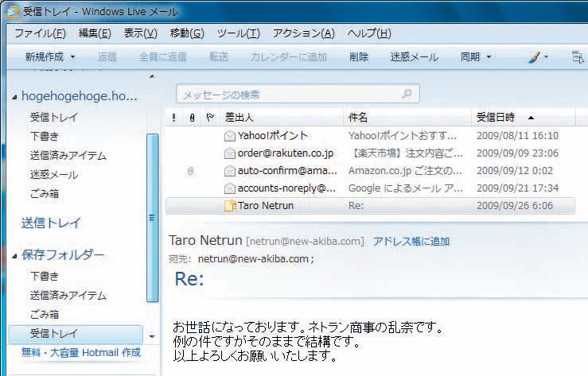Click the search magnifier icon in the message search box

tap(407, 94)
